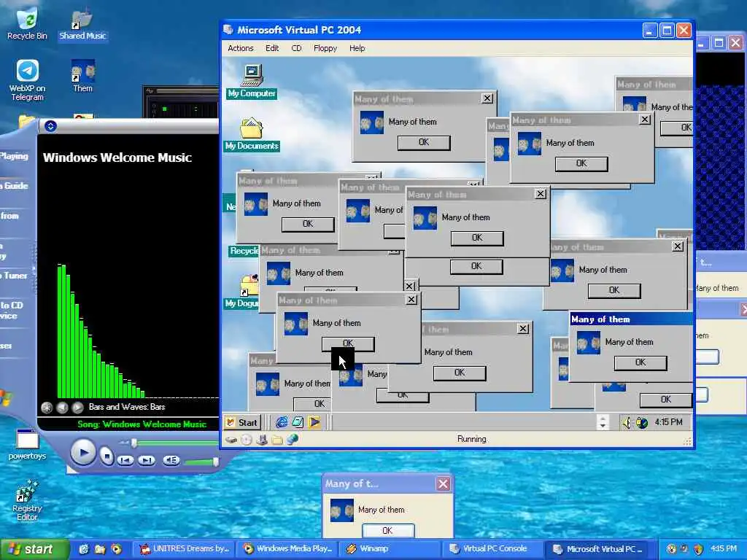Click the Running status text in Virtual PC
The height and width of the screenshot is (560, 747).
point(472,440)
